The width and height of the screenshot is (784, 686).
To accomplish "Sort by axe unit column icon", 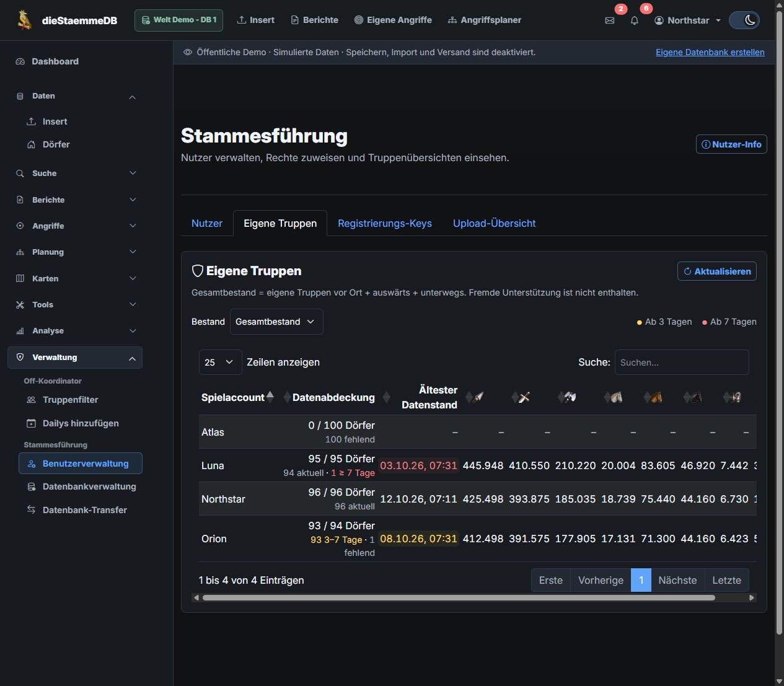I will tap(570, 397).
